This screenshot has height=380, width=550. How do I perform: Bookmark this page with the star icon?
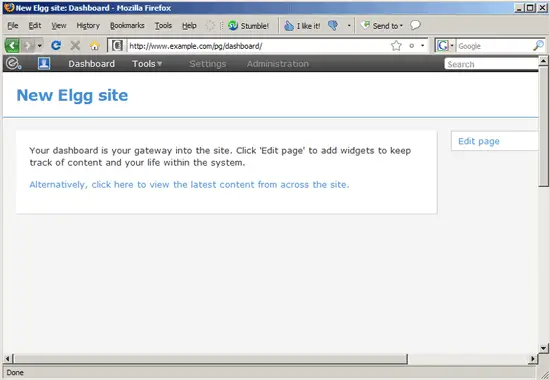(396, 46)
